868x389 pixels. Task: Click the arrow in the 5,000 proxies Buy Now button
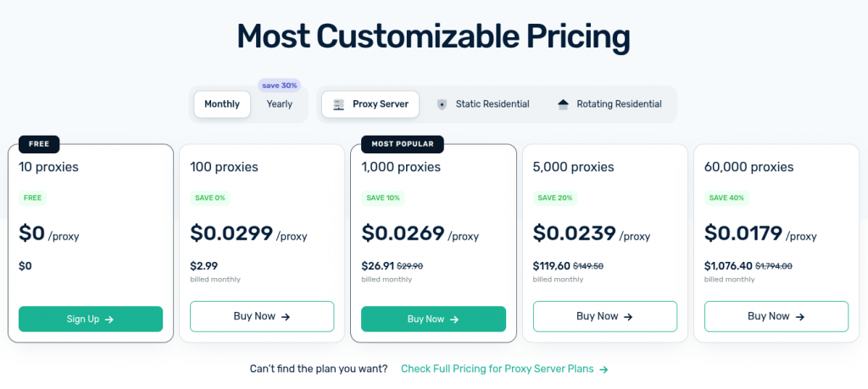pyautogui.click(x=628, y=317)
